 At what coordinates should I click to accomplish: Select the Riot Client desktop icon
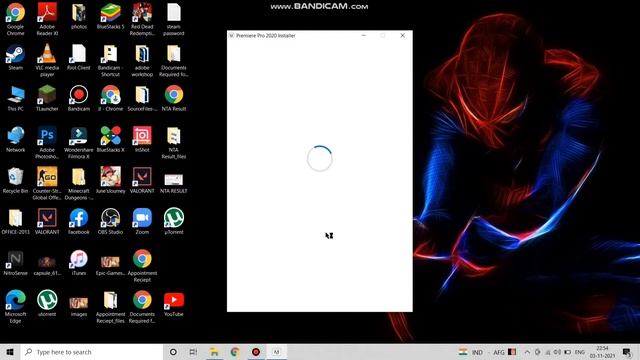(x=79, y=57)
